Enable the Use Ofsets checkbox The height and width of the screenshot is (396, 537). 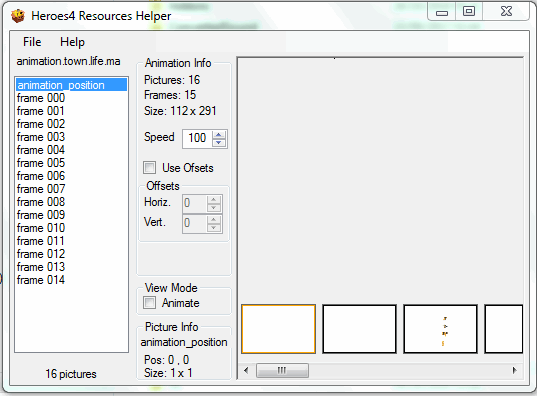(149, 168)
